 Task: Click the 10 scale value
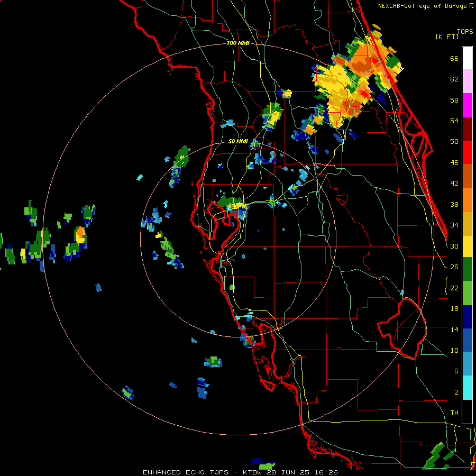[454, 350]
